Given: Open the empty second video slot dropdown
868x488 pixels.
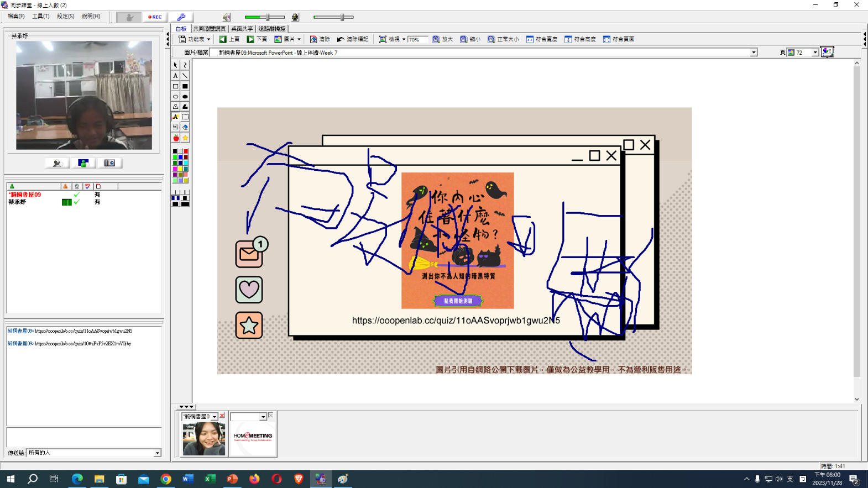Looking at the screenshot, I should point(263,417).
